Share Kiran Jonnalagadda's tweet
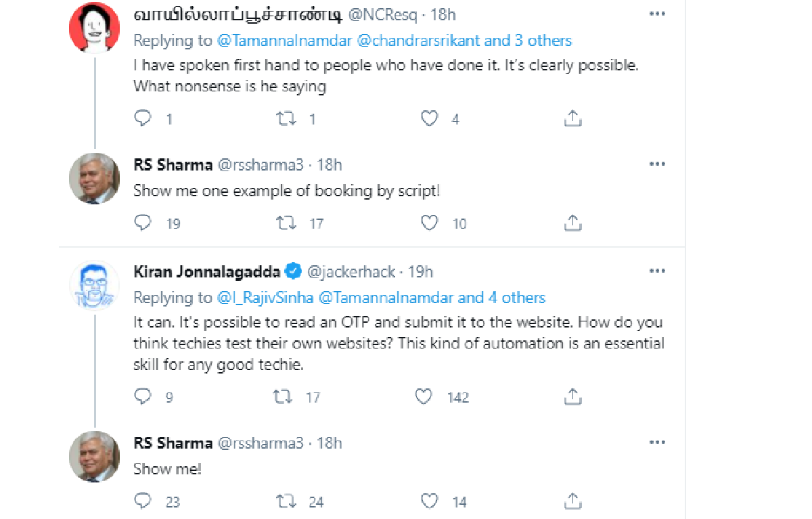Screen dimensions: 812x519 (572, 397)
